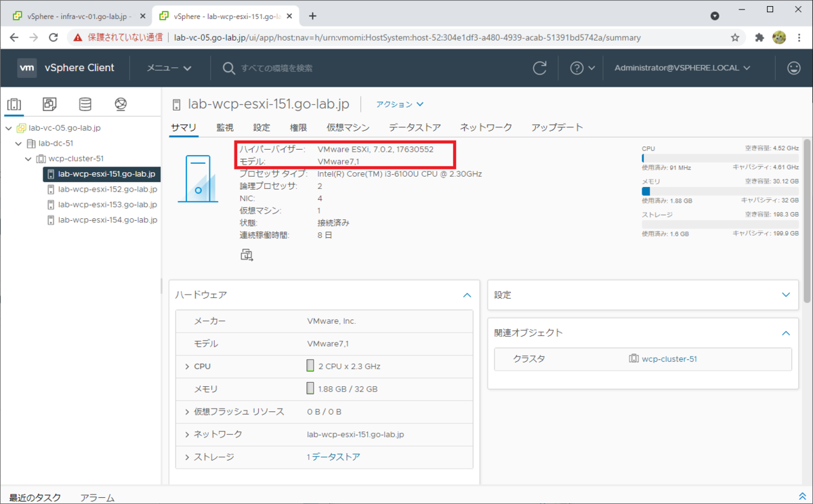Click the tab search dropdown circle icon
This screenshot has height=504, width=813.
714,16
